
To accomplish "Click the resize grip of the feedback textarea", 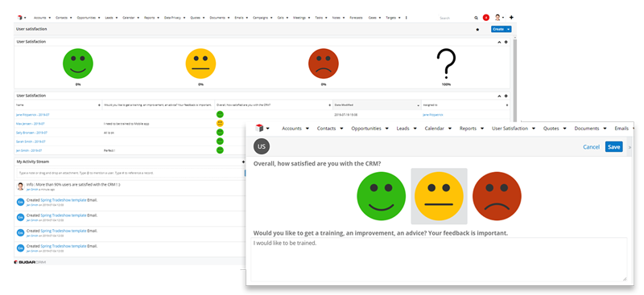I will click(625, 279).
